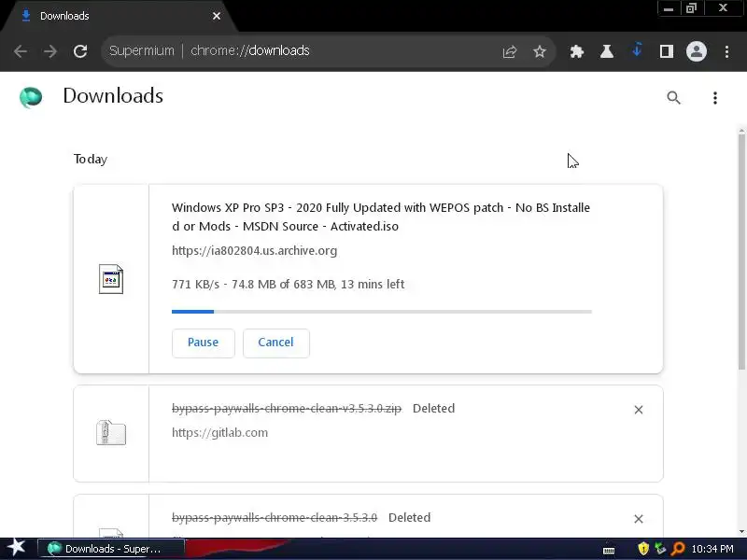Pause the Windows XP ISO download
This screenshot has height=560, width=747.
203,343
